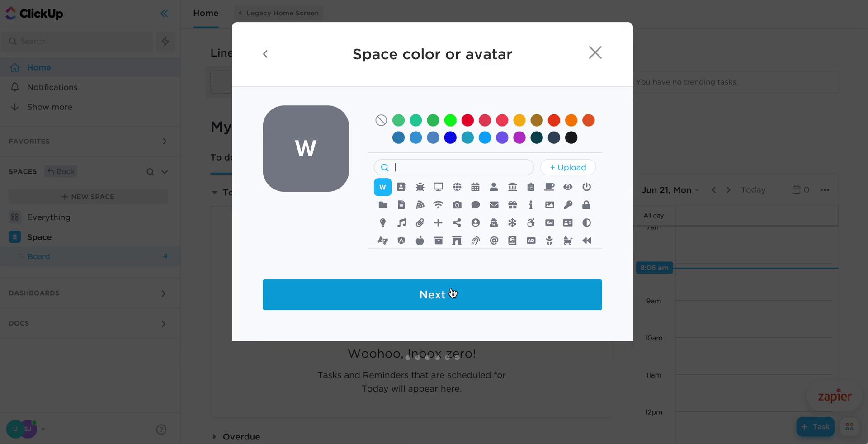Click the Upload avatar button

568,167
